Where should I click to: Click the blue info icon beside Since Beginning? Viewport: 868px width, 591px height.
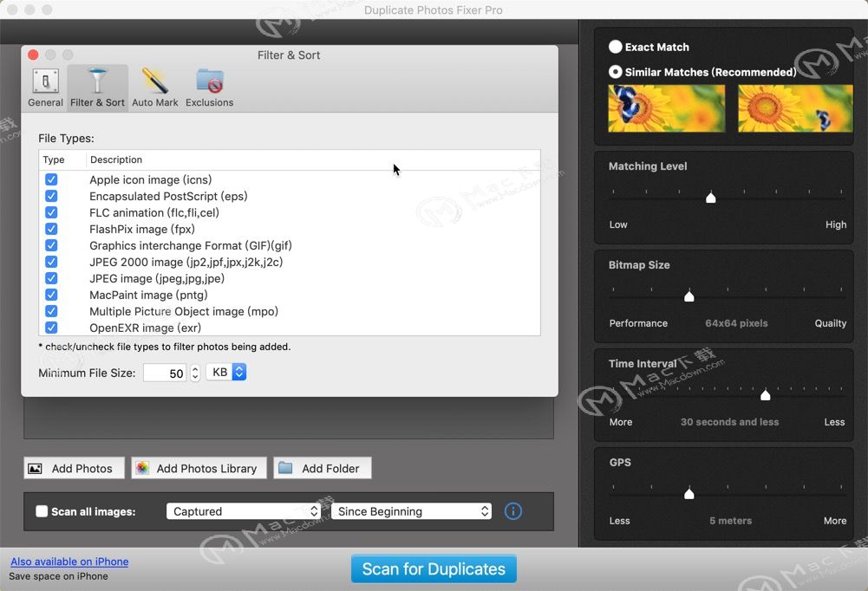tap(513, 511)
